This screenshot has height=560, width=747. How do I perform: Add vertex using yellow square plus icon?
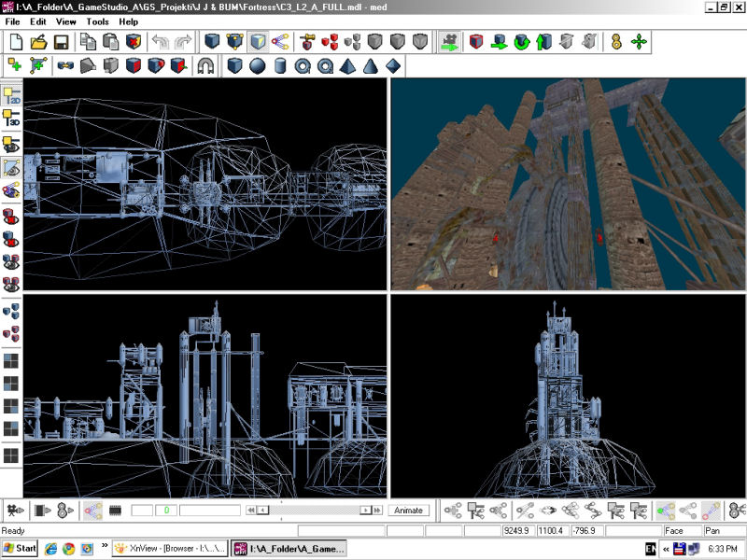pyautogui.click(x=15, y=65)
